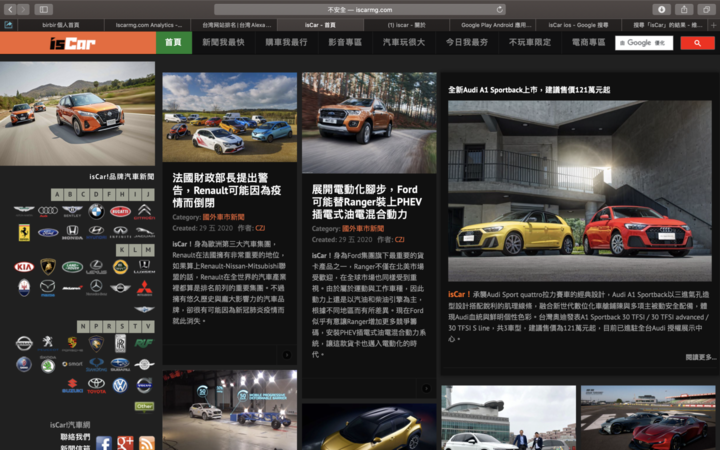The image size is (720, 450).
Task: Click the red search button
Action: 698,43
